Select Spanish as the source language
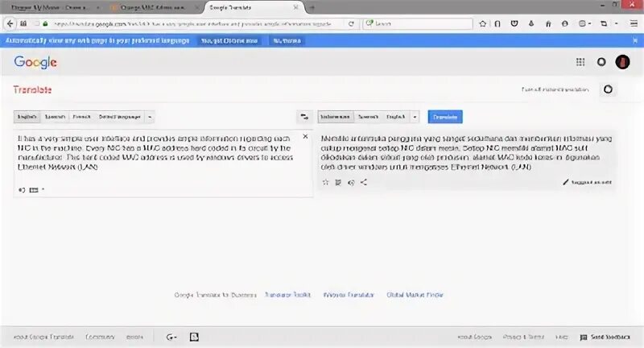The width and height of the screenshot is (644, 348). tap(55, 117)
